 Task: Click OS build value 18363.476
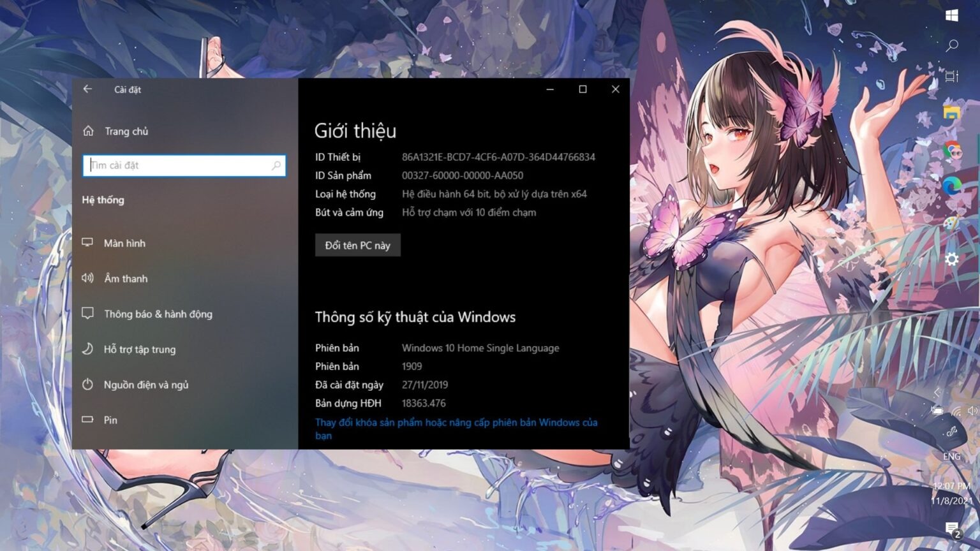click(424, 403)
